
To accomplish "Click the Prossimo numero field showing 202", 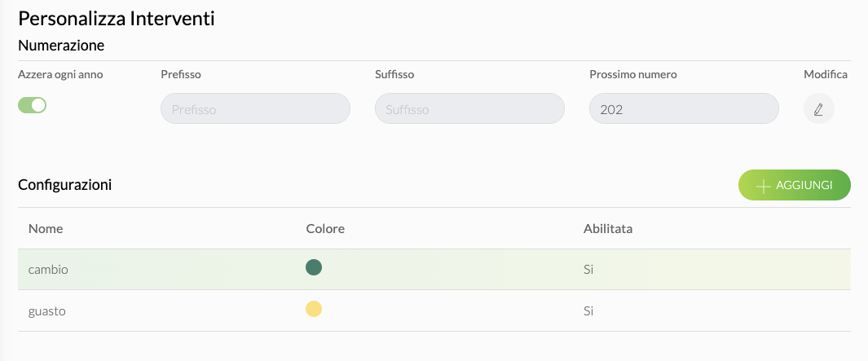I will point(684,108).
